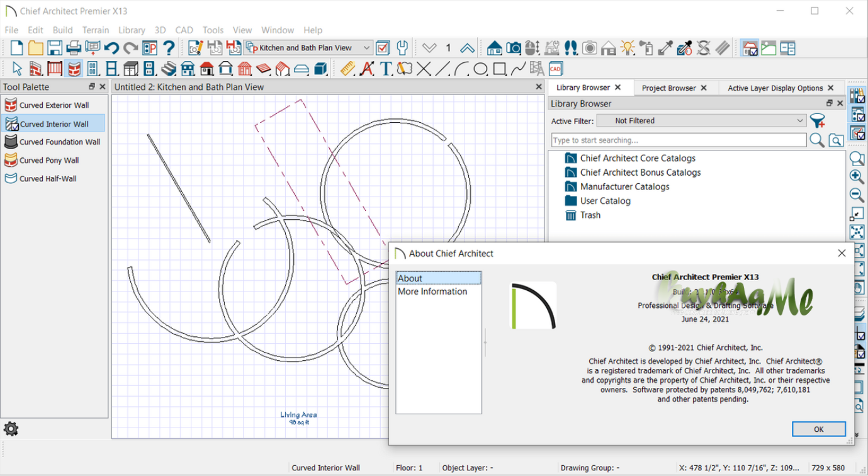Print the plan with the printer icon
The image size is (868, 476).
tap(74, 48)
